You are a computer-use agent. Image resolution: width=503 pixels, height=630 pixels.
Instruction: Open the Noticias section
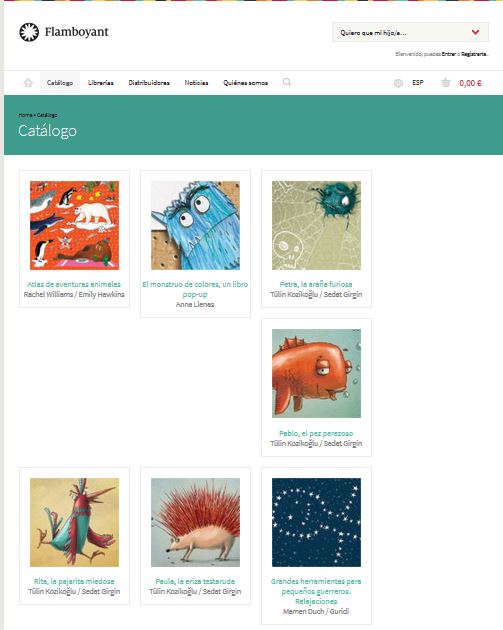pyautogui.click(x=196, y=83)
